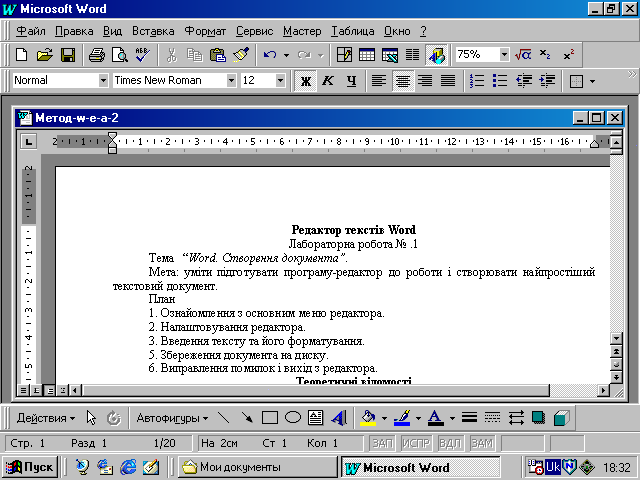Viewport: 640px width, 480px height.
Task: Select the Arrow drawing tool
Action: pyautogui.click(x=247, y=418)
